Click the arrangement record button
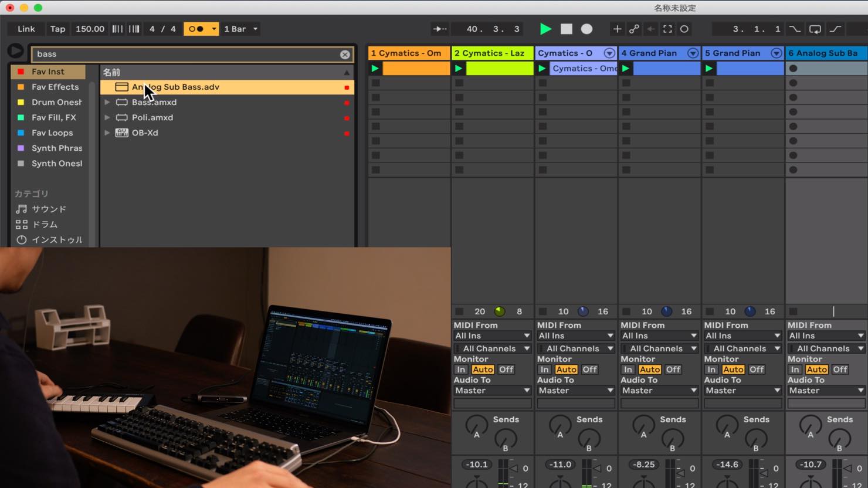868x488 pixels. (586, 29)
